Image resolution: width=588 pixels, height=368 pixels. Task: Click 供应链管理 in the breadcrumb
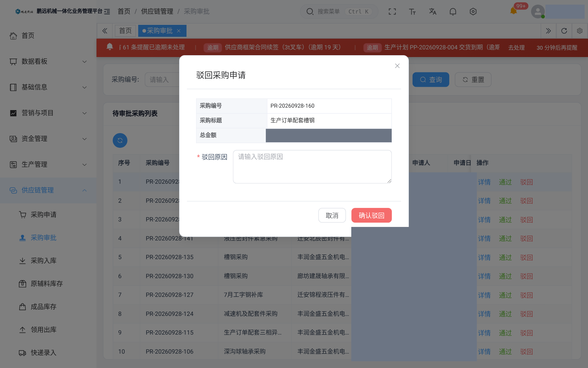(157, 12)
